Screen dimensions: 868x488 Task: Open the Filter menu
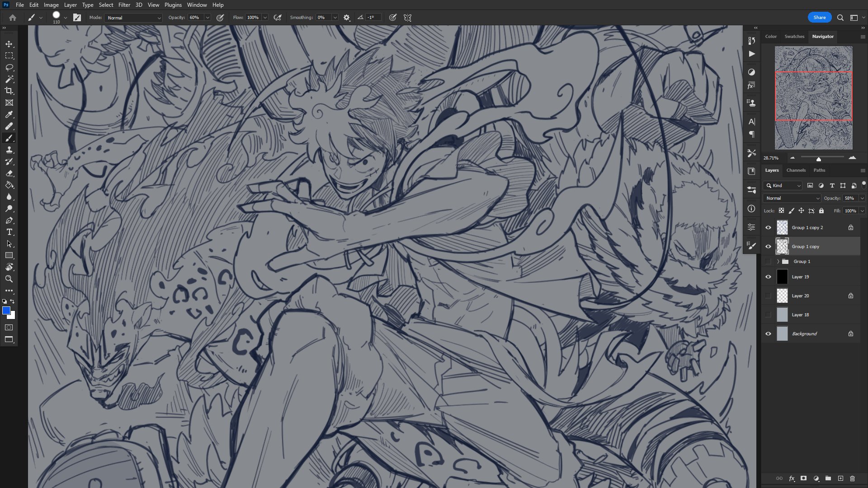[124, 5]
